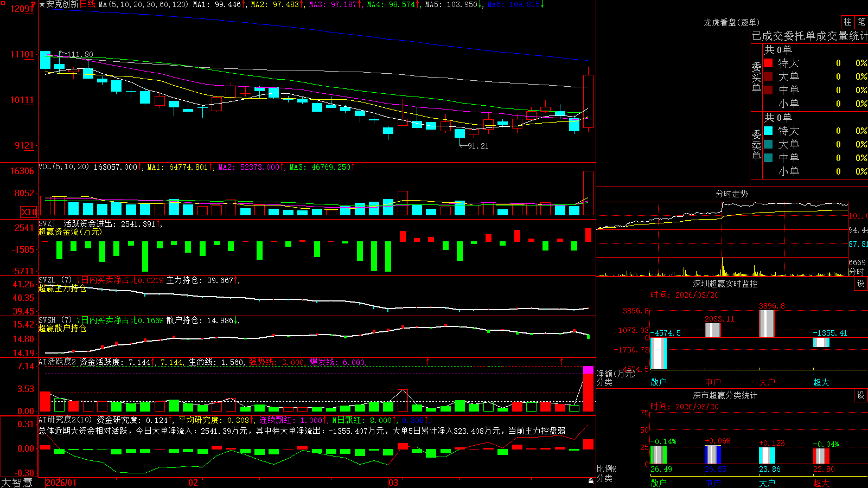Click the teal 中单 sell order swatch

click(x=768, y=157)
